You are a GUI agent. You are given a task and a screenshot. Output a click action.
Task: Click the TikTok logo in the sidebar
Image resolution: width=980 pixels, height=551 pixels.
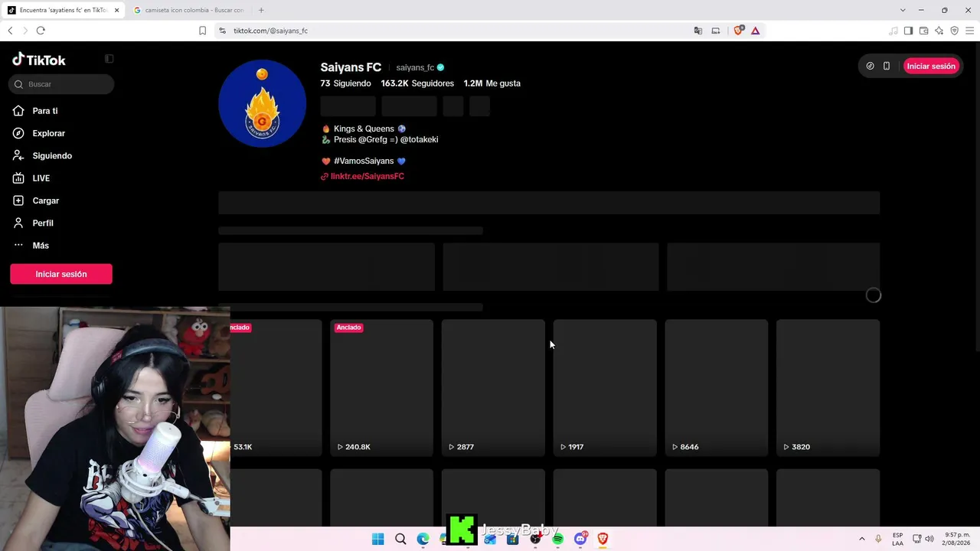pos(39,60)
